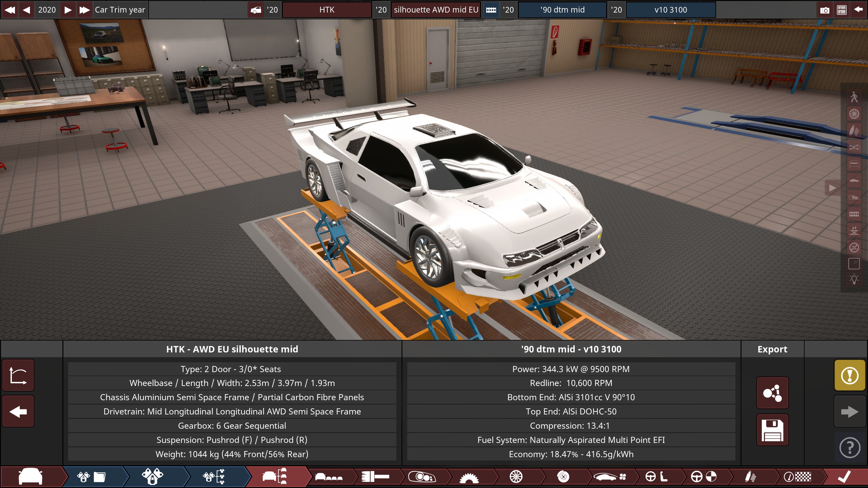Open the yellow warnings exclamation button

[x=850, y=375]
